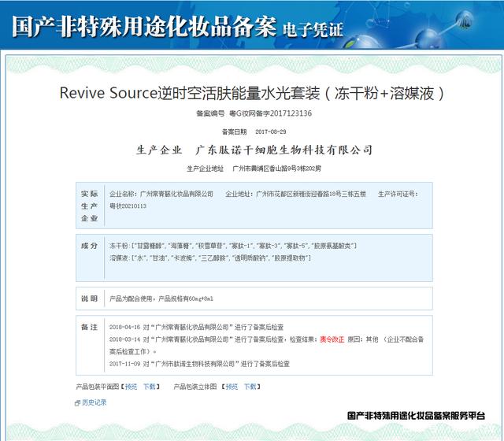Click the 备案编号 label
This screenshot has width=504, height=441.
210,113
